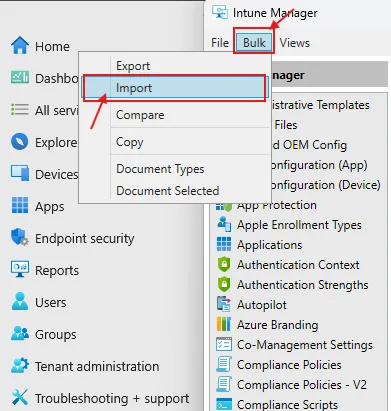Open the Users page
The height and width of the screenshot is (411, 391).
click(x=51, y=302)
